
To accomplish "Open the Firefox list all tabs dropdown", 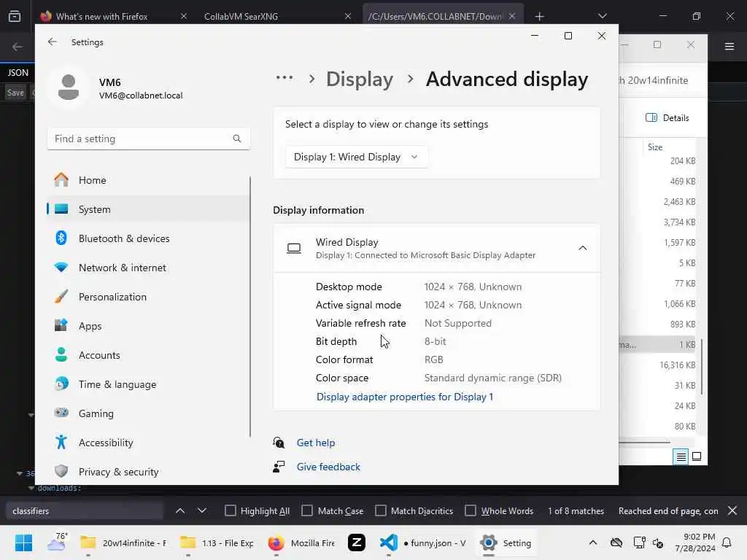I will [602, 16].
